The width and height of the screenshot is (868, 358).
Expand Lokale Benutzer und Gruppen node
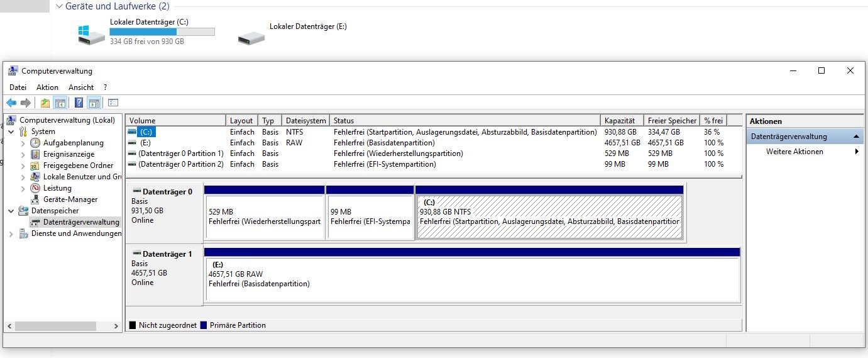[x=23, y=177]
